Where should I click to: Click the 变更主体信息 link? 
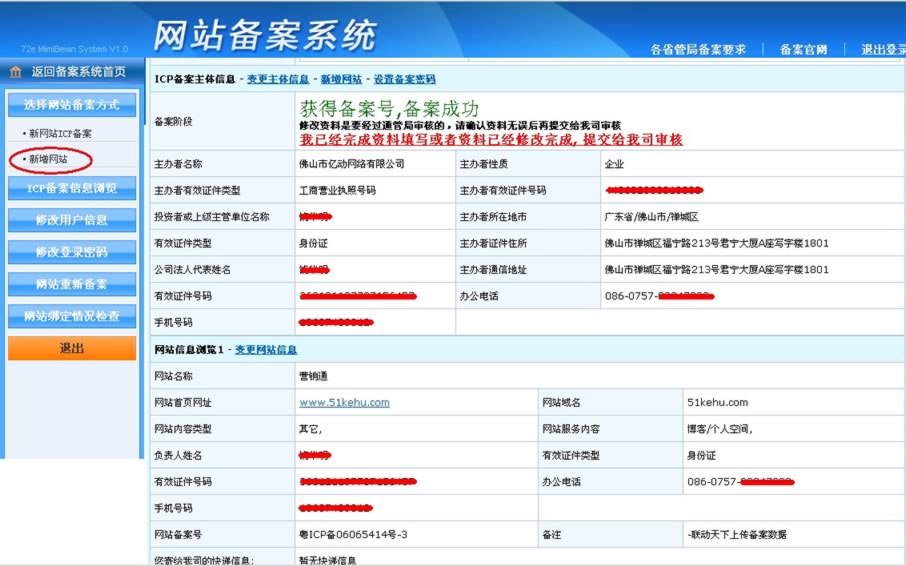[x=278, y=79]
